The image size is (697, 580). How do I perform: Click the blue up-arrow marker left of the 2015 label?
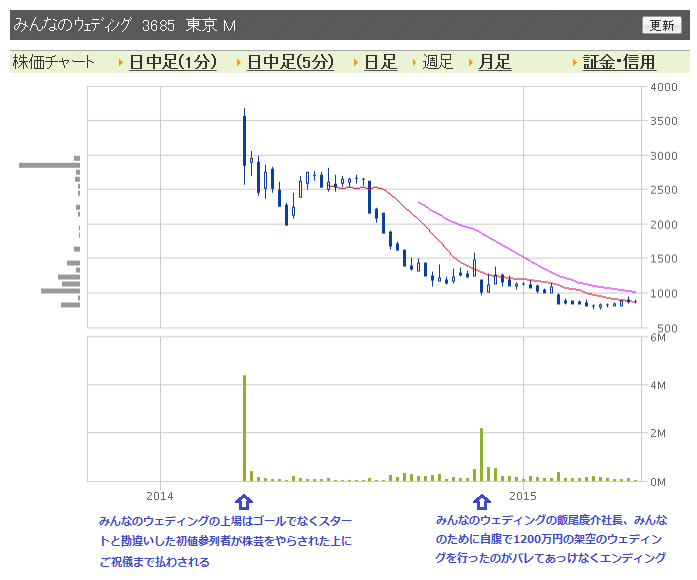pyautogui.click(x=482, y=502)
